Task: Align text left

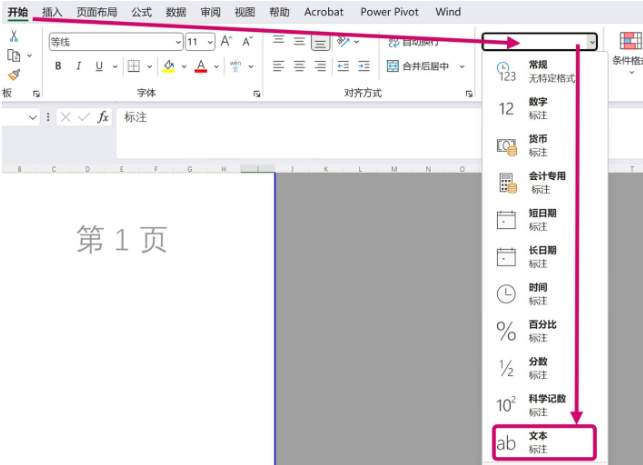Action: 279,66
